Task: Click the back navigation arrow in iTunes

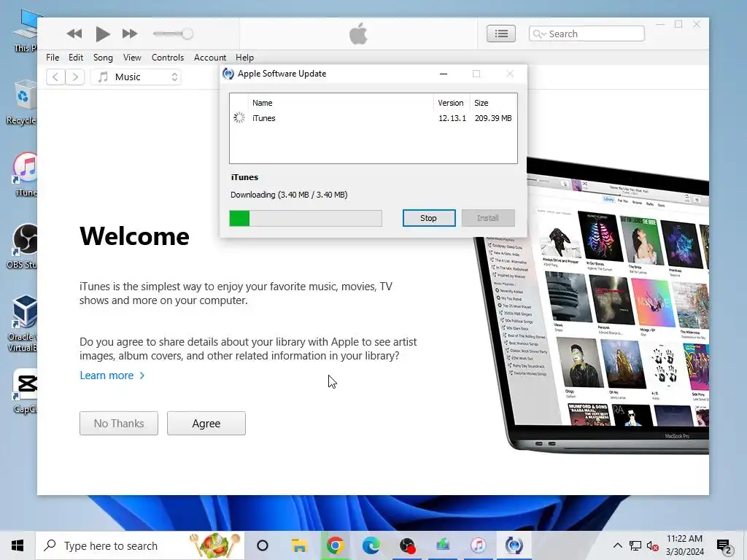Action: point(55,77)
